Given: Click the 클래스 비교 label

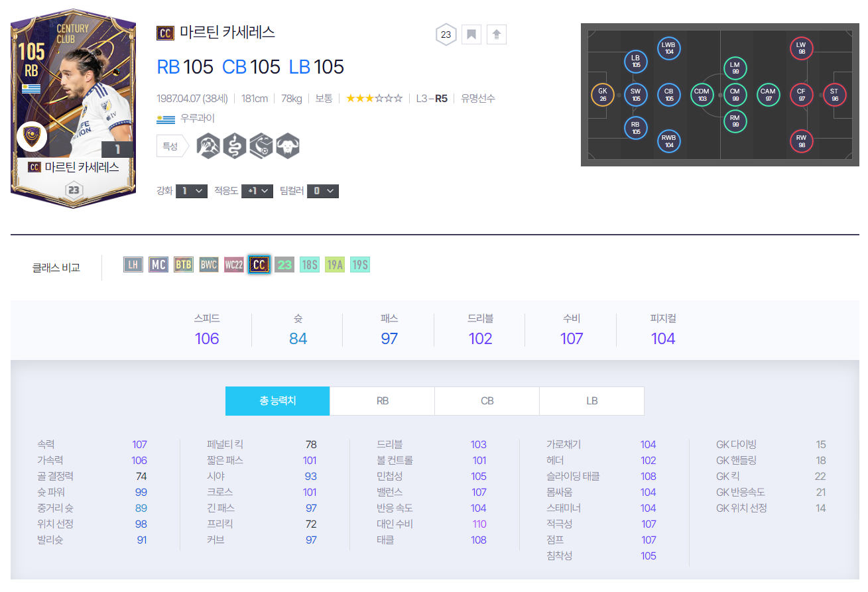Looking at the screenshot, I should click(x=56, y=268).
